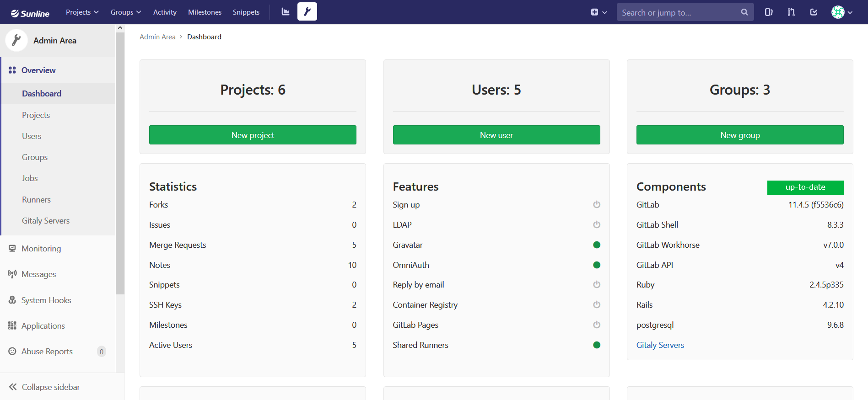Click the collapse sidebar double-chevron icon
868x400 pixels.
tap(13, 387)
